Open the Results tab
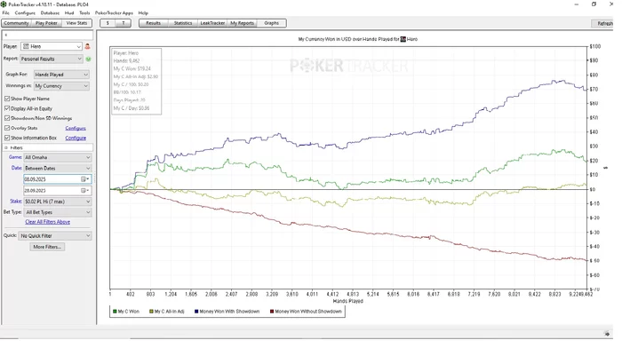The width and height of the screenshot is (622, 364). (x=153, y=23)
